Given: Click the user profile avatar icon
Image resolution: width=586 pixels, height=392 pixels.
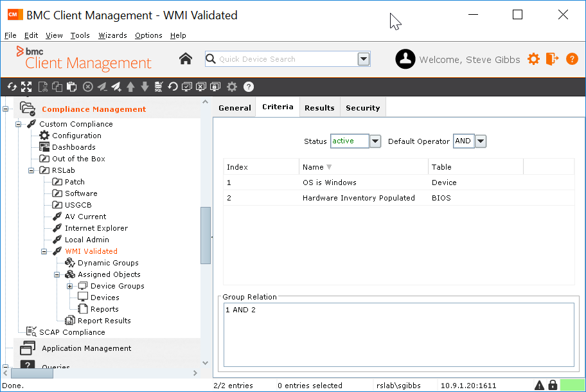Looking at the screenshot, I should pos(405,59).
